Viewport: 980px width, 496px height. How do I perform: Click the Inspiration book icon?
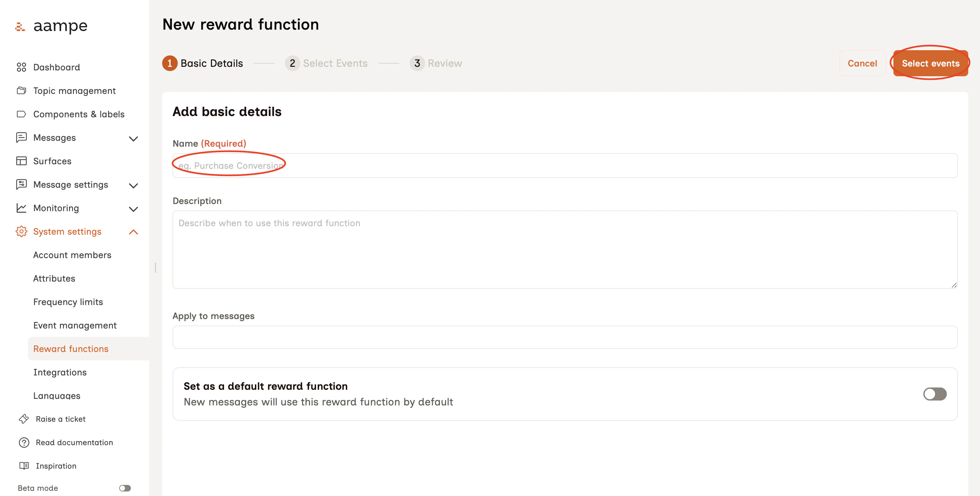point(24,466)
